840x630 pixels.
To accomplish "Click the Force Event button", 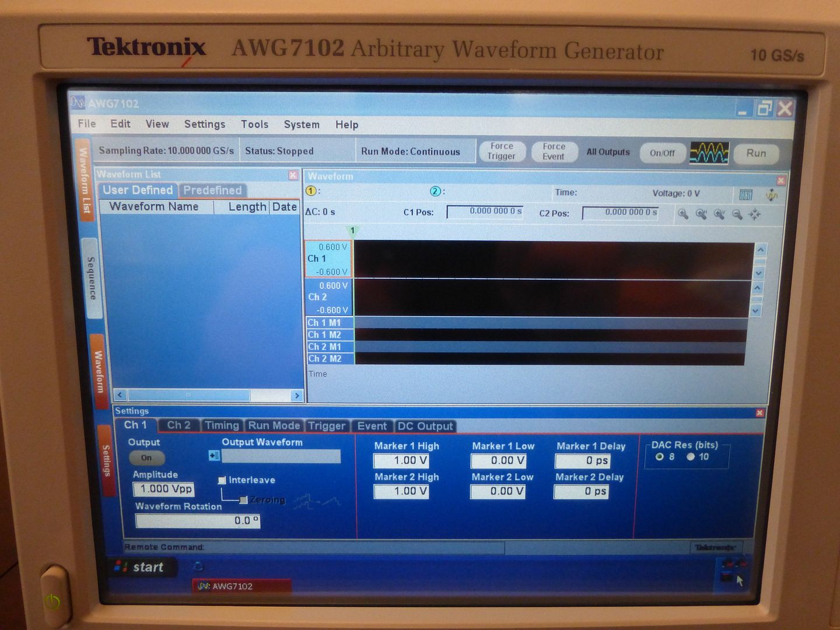I will click(x=554, y=152).
